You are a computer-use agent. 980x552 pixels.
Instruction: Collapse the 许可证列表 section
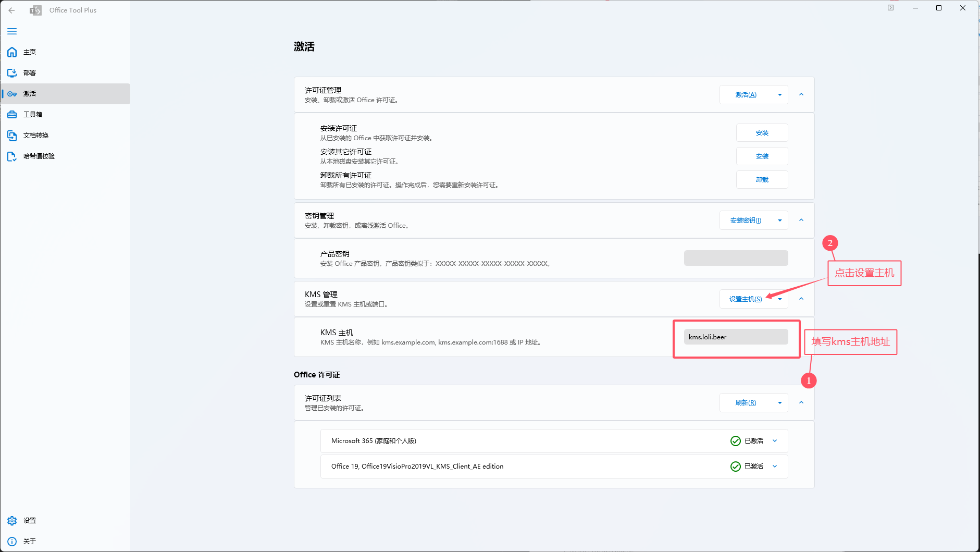(x=801, y=403)
